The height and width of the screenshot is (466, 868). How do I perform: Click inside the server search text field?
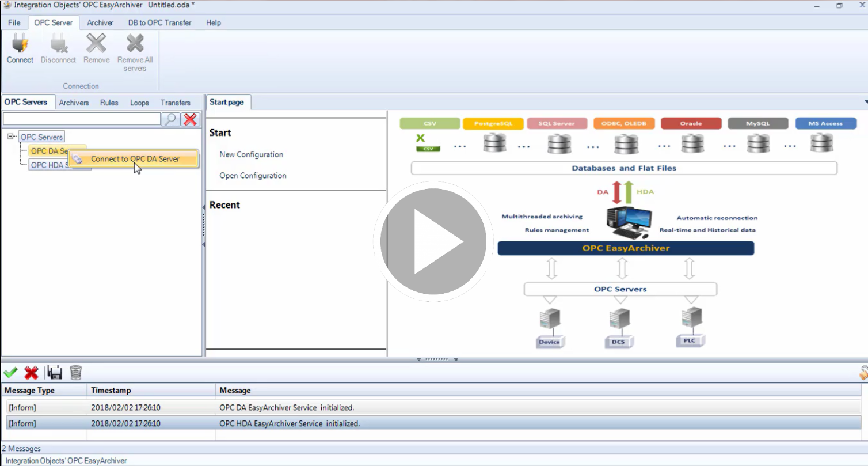coord(81,119)
